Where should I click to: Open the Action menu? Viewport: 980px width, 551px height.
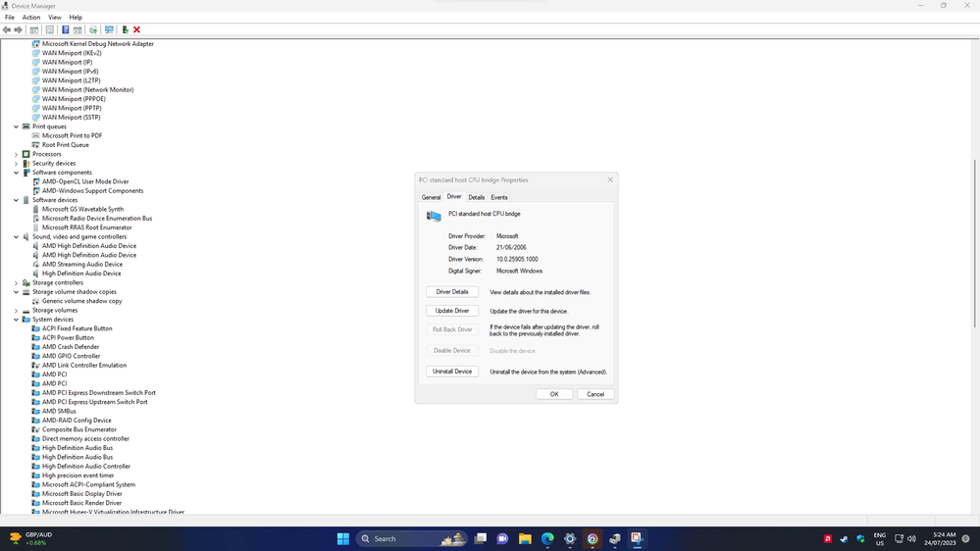[x=31, y=18]
